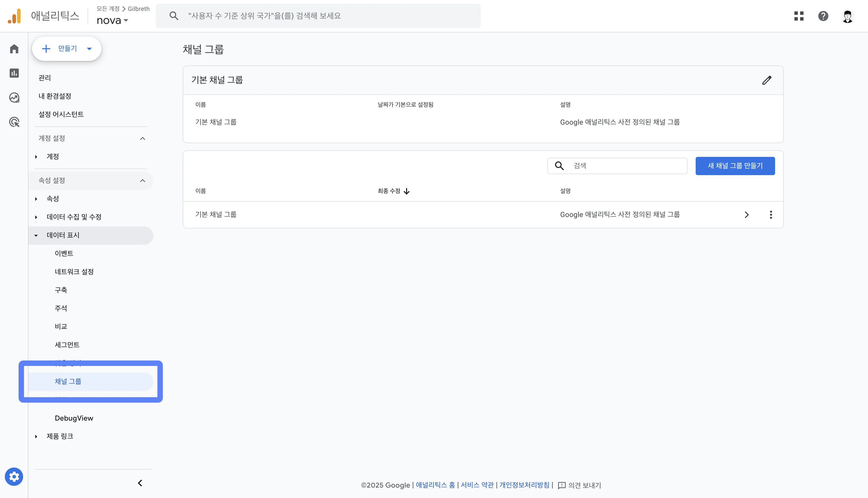Open the Google apps grid icon
This screenshot has height=498, width=868.
click(799, 16)
